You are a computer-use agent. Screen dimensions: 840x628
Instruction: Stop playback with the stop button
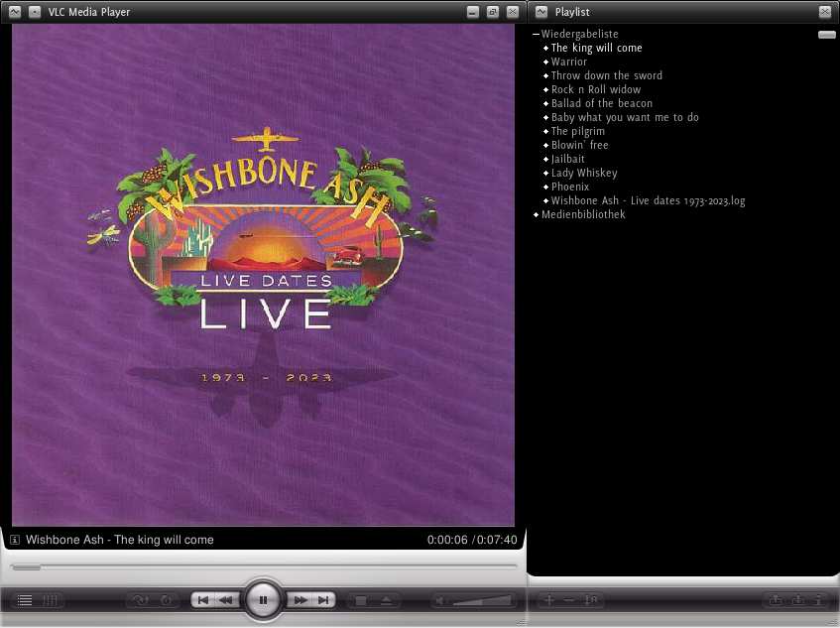(x=361, y=600)
